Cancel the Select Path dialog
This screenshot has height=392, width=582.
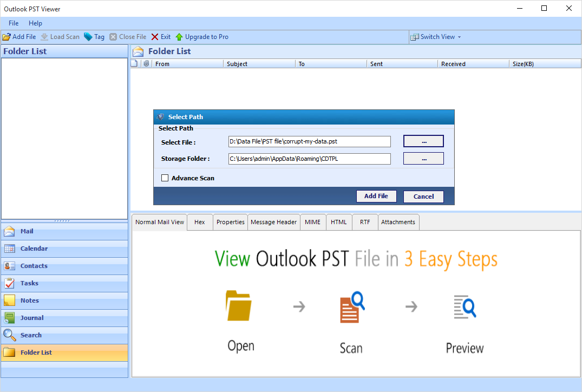(423, 197)
